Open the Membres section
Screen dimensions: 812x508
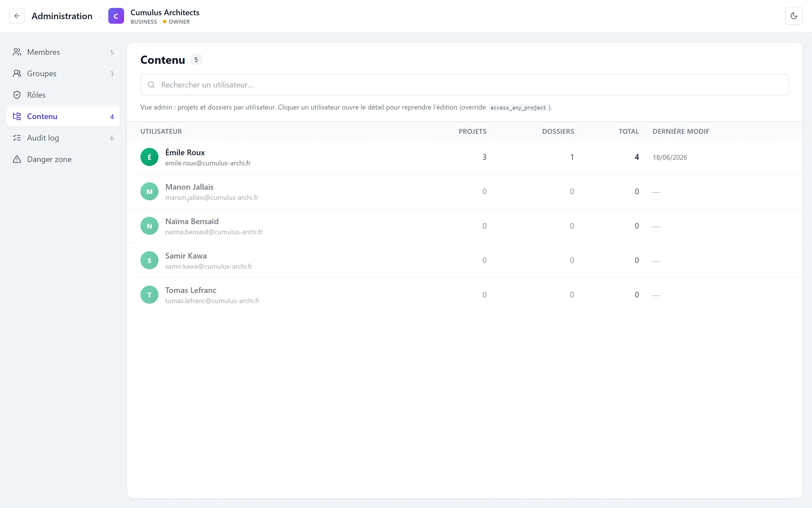(63, 52)
